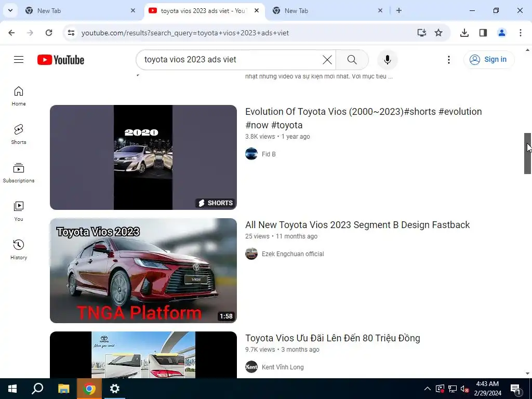
Task: Reload the YouTube page
Action: pyautogui.click(x=49, y=33)
